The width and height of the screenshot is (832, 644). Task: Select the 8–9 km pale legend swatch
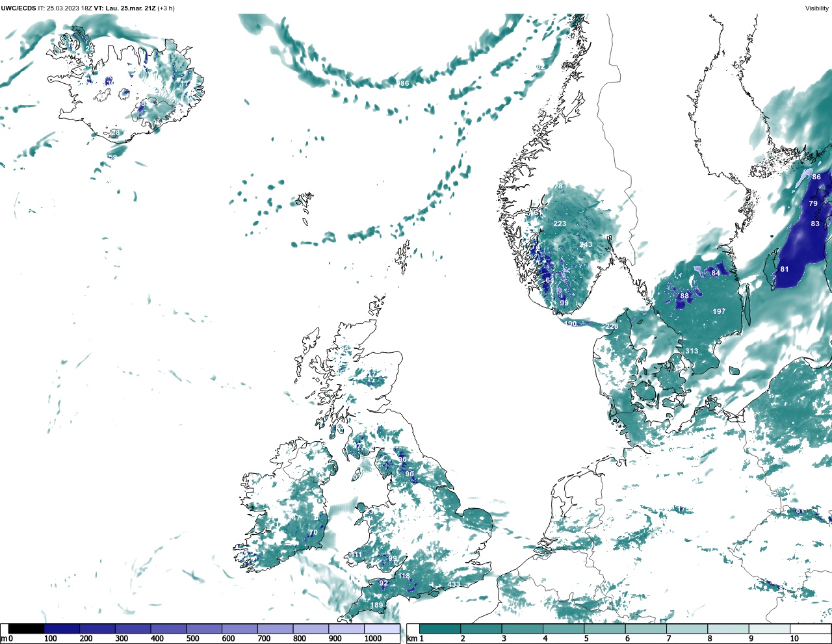tap(728, 629)
